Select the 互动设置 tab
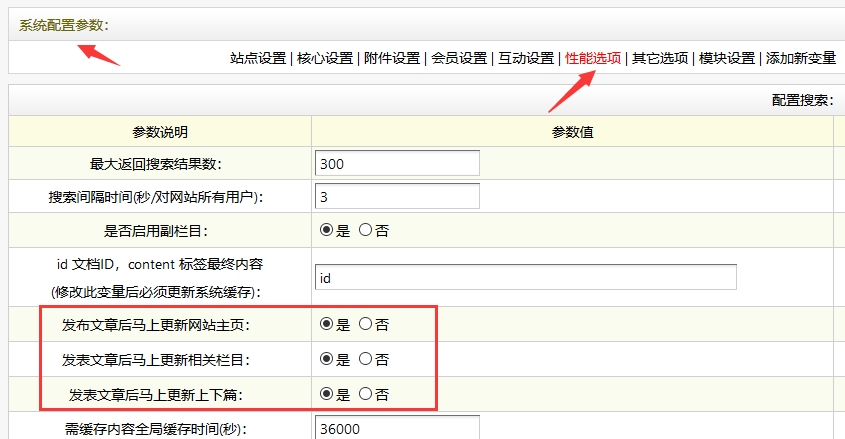Viewport: 845px width, 439px height. pyautogui.click(x=526, y=58)
